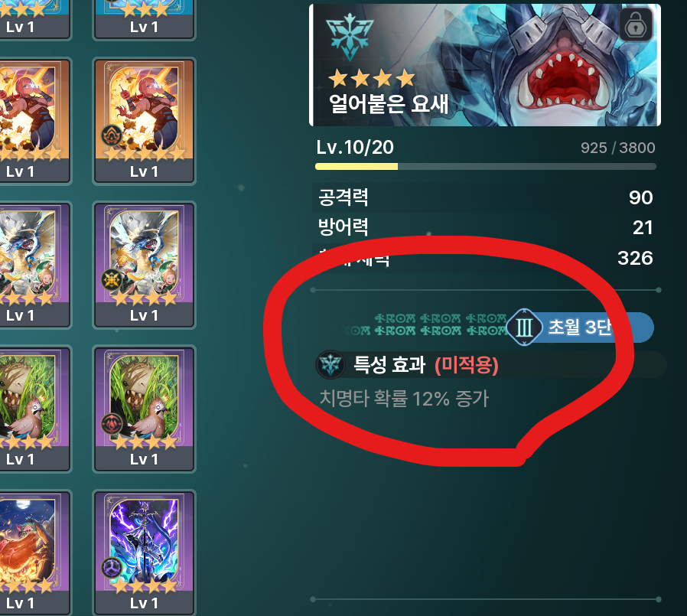The image size is (687, 616).
Task: Click the 공격력 attack stat row
Action: 485,197
